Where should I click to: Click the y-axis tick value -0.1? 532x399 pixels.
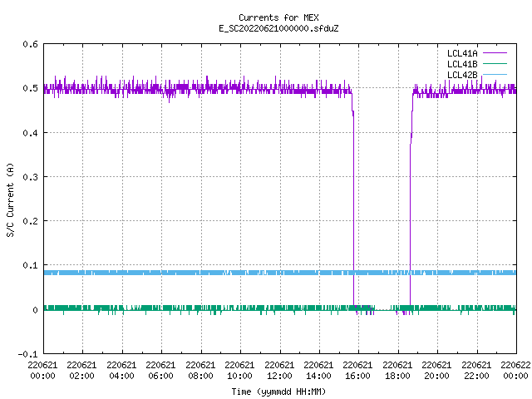(x=27, y=354)
